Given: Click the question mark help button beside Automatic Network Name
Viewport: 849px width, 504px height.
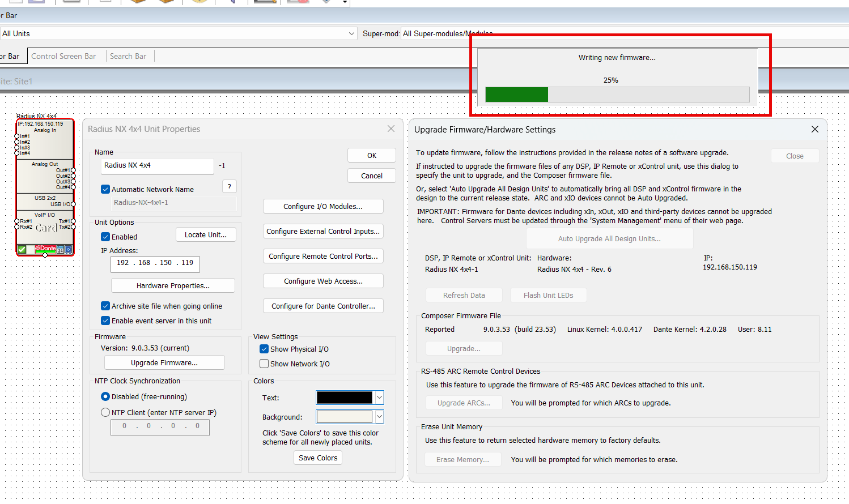Looking at the screenshot, I should point(230,186).
